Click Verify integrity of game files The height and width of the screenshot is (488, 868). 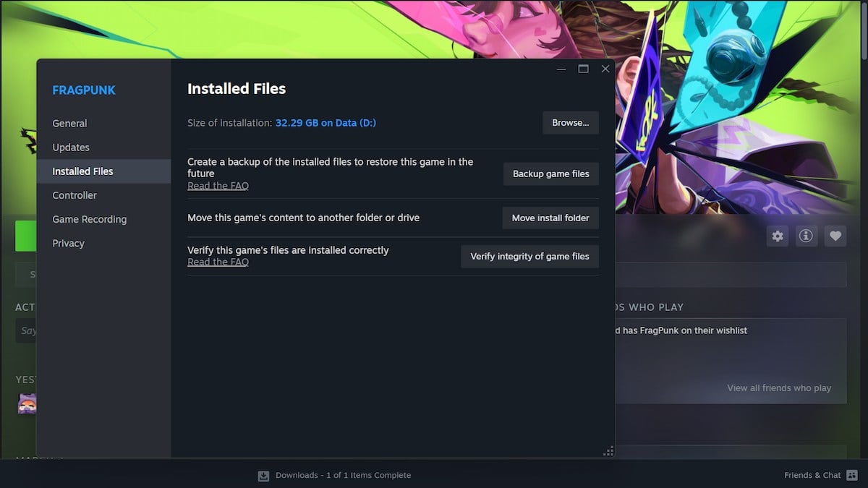pos(529,256)
